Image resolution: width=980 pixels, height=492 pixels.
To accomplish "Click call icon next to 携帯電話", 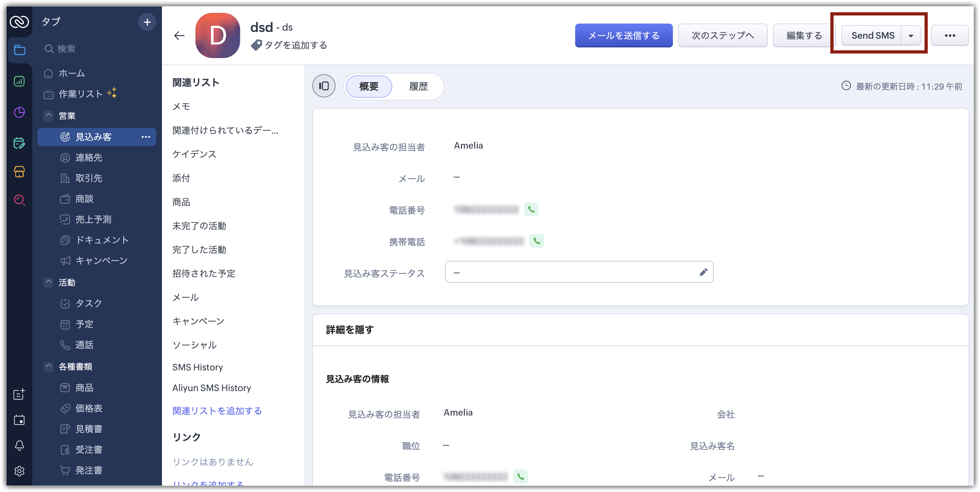I will (536, 241).
